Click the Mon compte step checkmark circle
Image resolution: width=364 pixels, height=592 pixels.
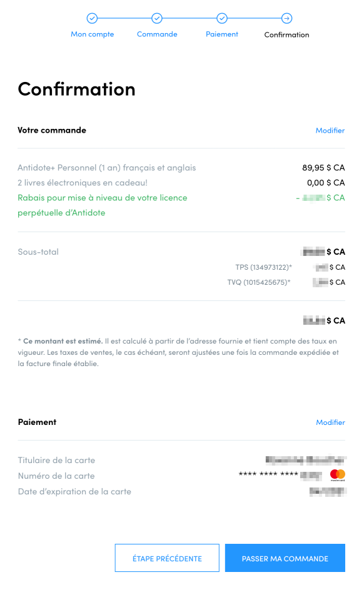(92, 18)
